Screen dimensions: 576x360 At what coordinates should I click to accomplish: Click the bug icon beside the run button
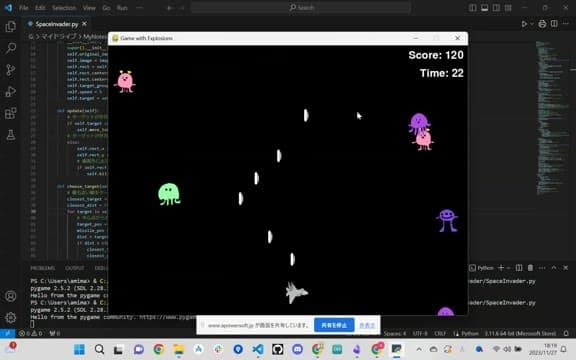(x=542, y=24)
